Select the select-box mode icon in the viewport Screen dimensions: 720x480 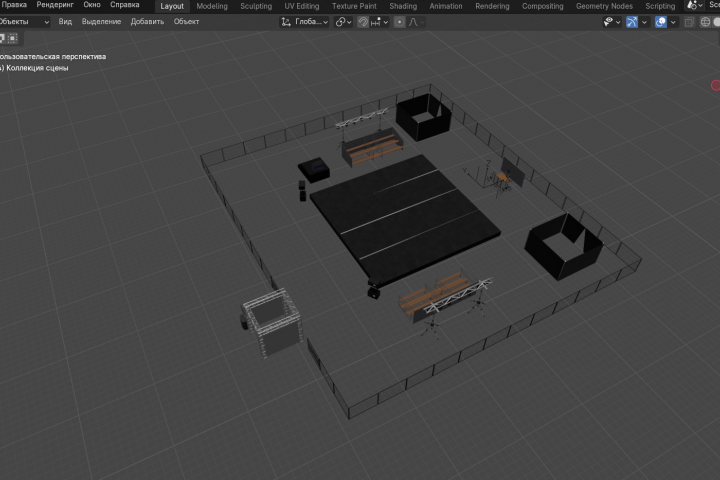[13, 38]
